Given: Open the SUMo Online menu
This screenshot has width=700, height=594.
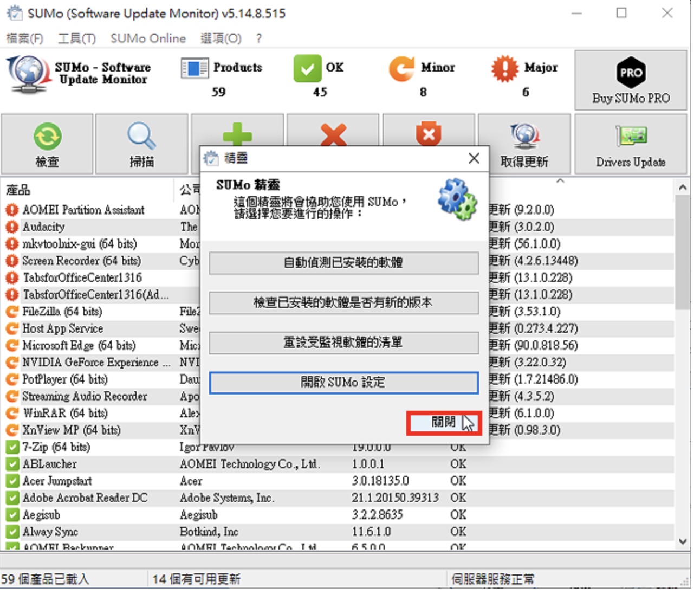Looking at the screenshot, I should (148, 38).
